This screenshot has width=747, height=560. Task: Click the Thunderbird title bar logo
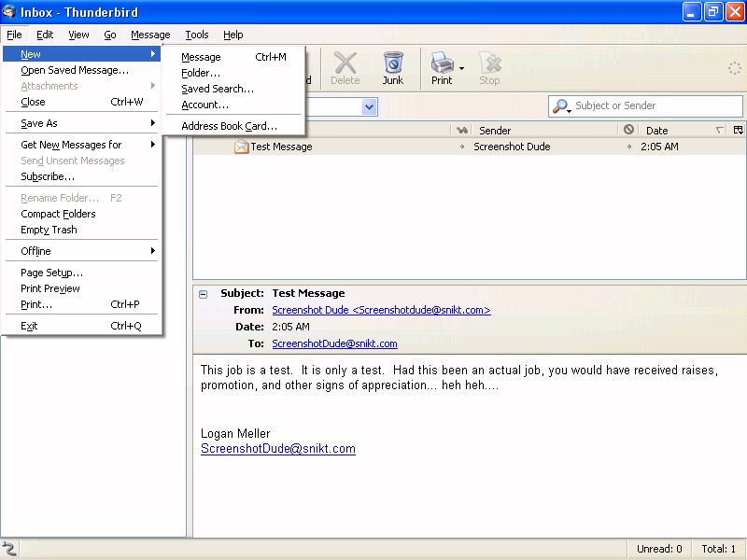tap(9, 11)
